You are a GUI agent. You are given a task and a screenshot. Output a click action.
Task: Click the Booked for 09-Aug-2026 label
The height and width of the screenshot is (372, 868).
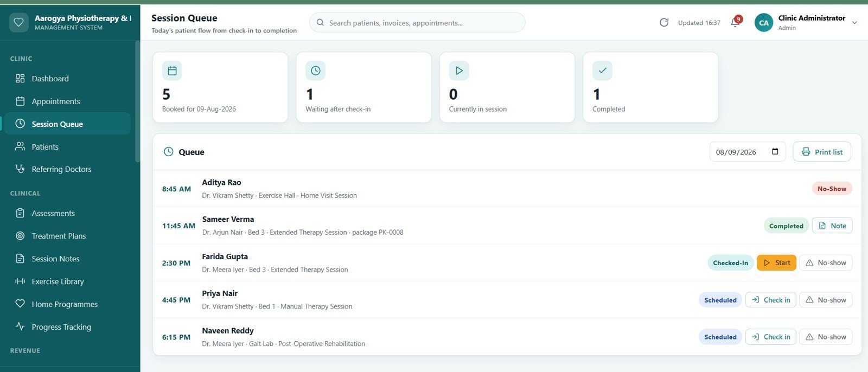pos(199,109)
